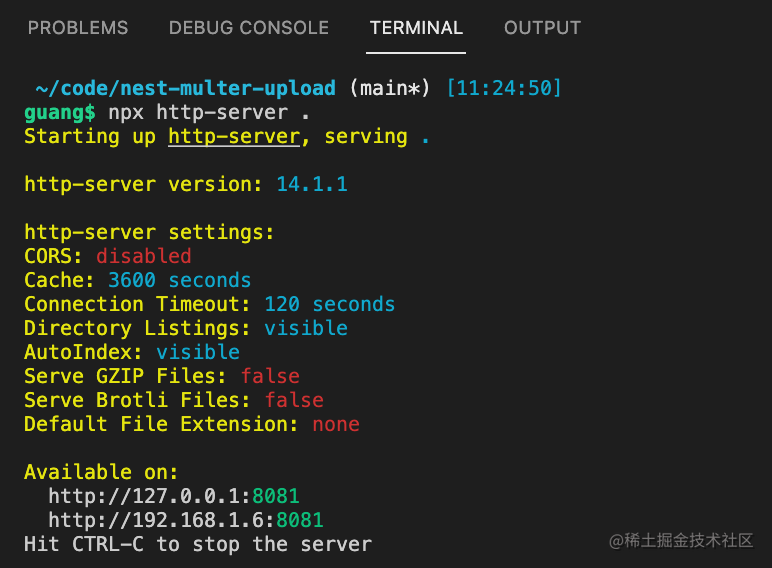The image size is (772, 568).
Task: Click the CORS disabled value
Action: pyautogui.click(x=143, y=256)
